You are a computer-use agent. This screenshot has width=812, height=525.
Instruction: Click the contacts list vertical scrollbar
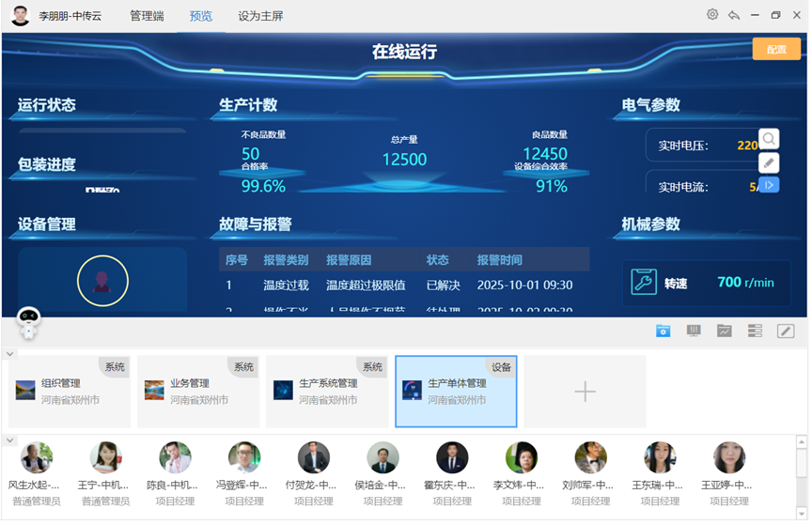801,465
